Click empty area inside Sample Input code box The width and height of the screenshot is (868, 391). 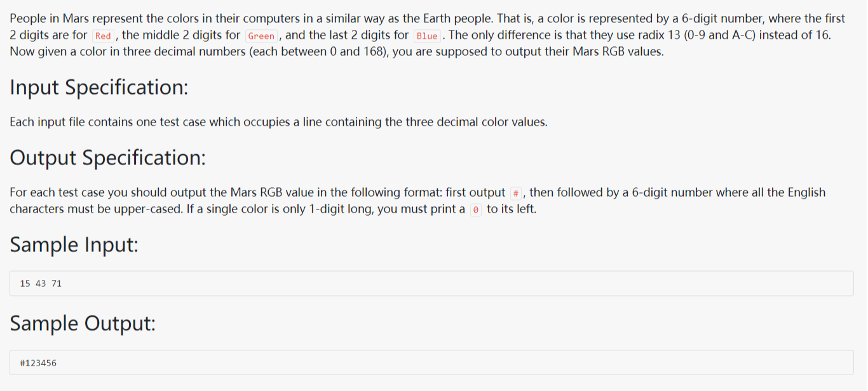445,284
